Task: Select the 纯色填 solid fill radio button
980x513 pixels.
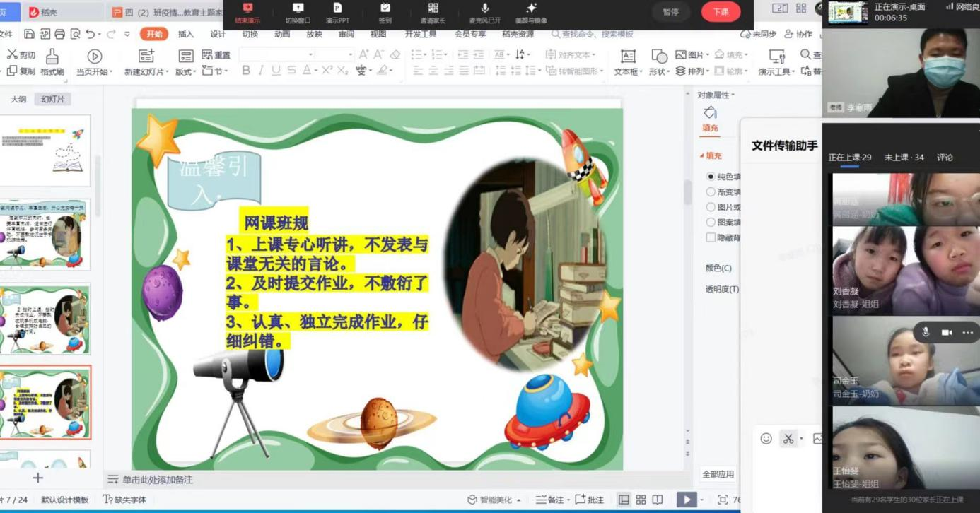Action: click(711, 177)
